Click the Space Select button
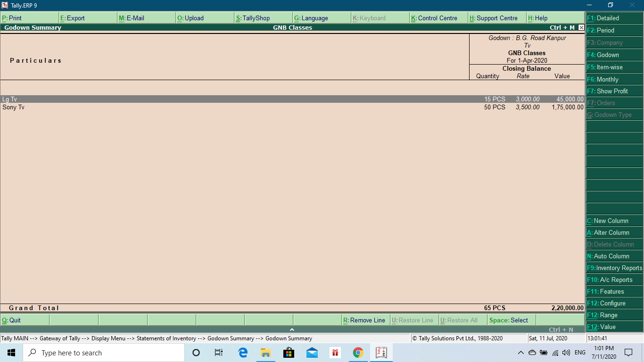 click(512, 320)
